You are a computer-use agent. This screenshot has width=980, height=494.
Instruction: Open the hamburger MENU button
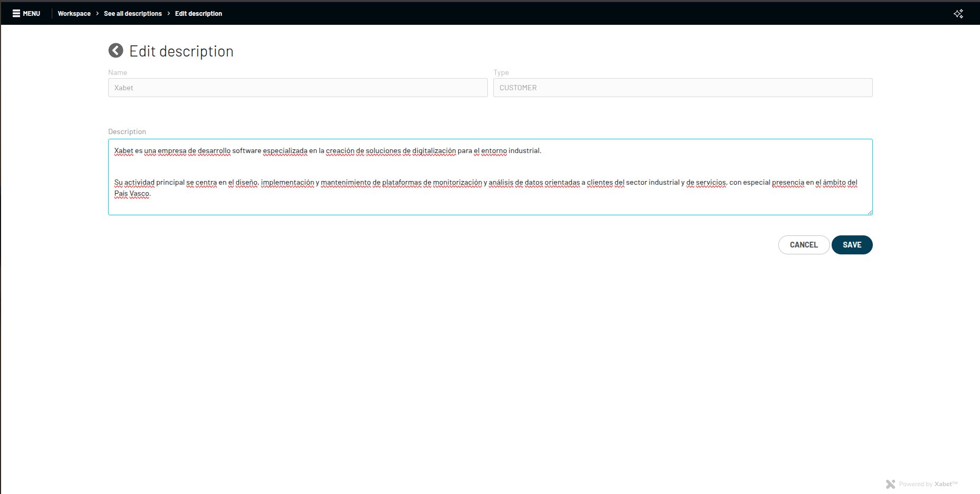coord(26,14)
